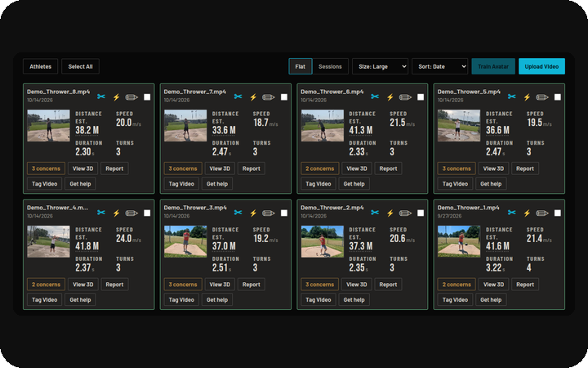Check the Demo_Thrower_6.mp4 selection checkbox

421,97
